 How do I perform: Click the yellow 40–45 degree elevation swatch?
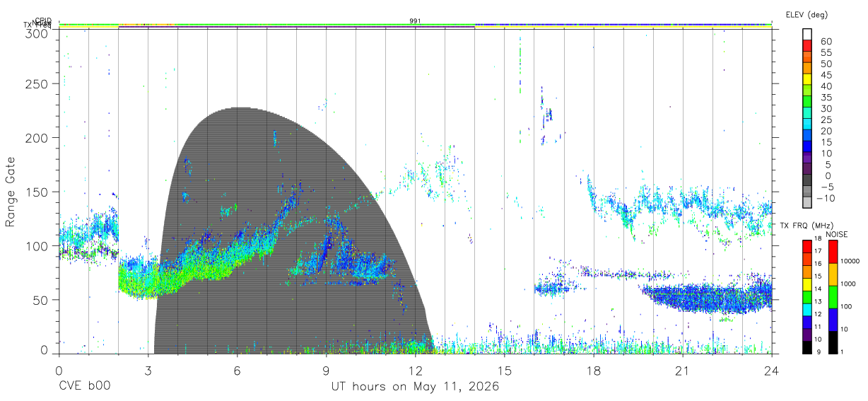807,80
